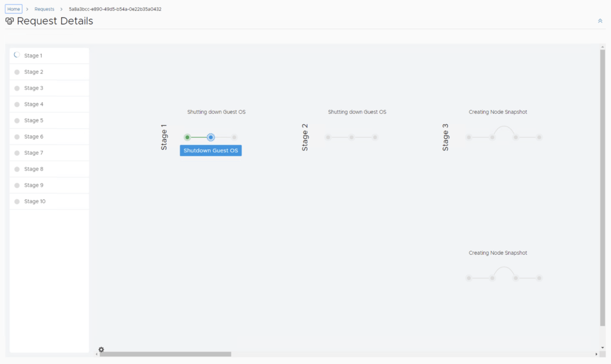Collapse the Request Details header panel
This screenshot has width=611, height=364.
(600, 21)
